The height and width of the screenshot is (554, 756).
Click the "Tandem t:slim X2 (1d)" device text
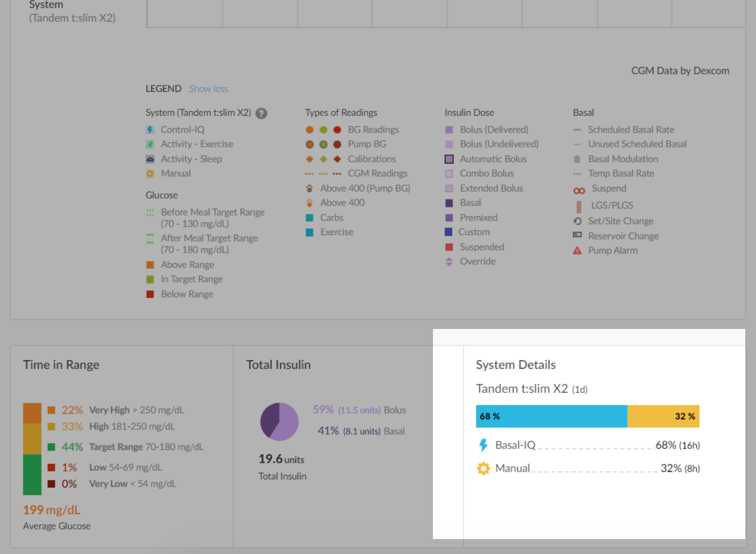tap(531, 389)
